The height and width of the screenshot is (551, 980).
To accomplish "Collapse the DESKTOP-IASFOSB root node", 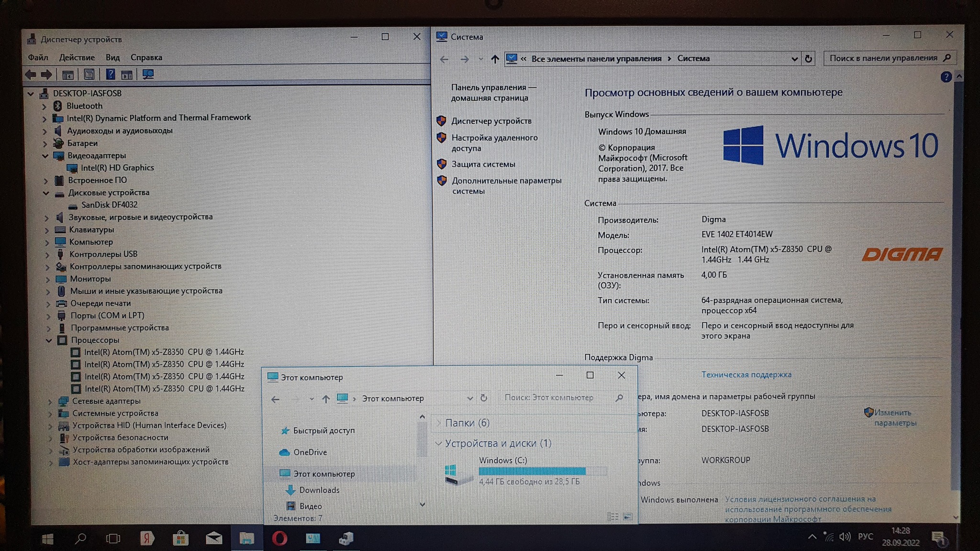I will [x=31, y=94].
